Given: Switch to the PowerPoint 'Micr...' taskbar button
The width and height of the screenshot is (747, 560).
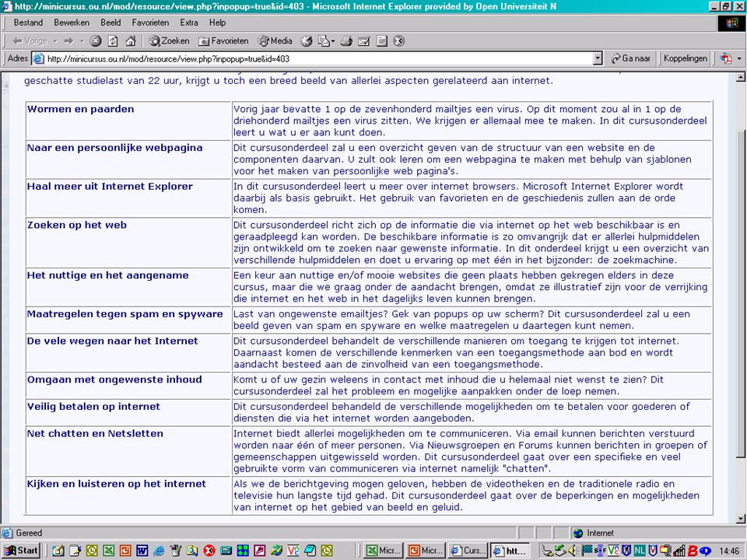Looking at the screenshot, I should pyautogui.click(x=426, y=551).
